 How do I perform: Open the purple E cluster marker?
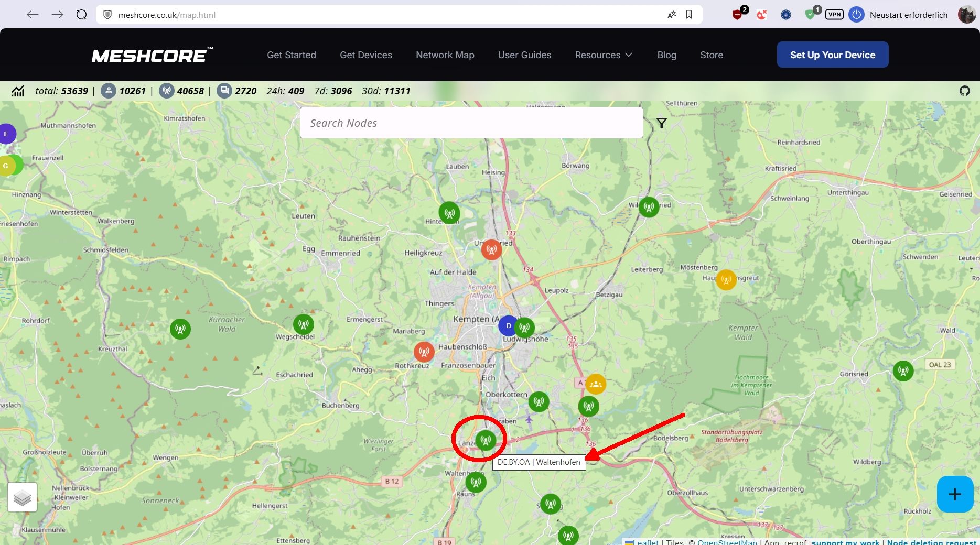(x=6, y=134)
